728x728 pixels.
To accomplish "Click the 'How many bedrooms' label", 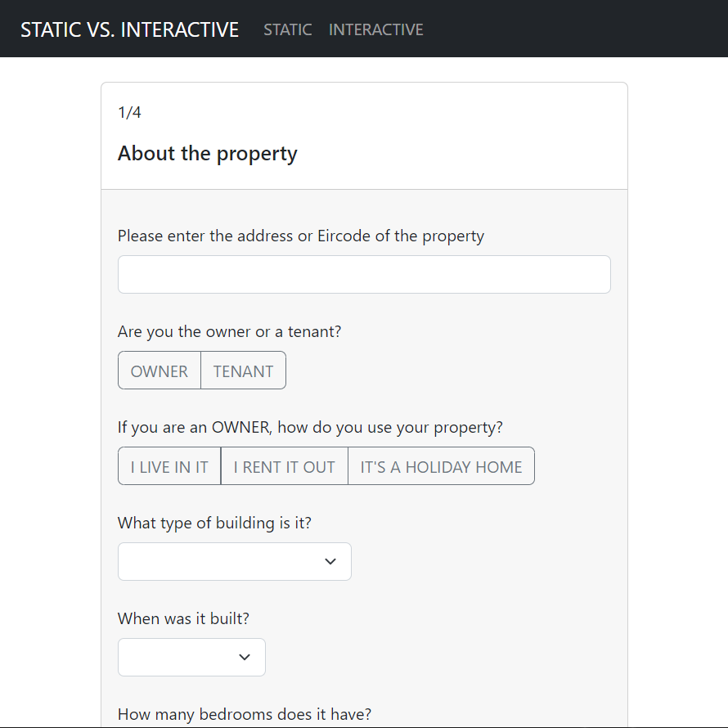I will point(244,714).
